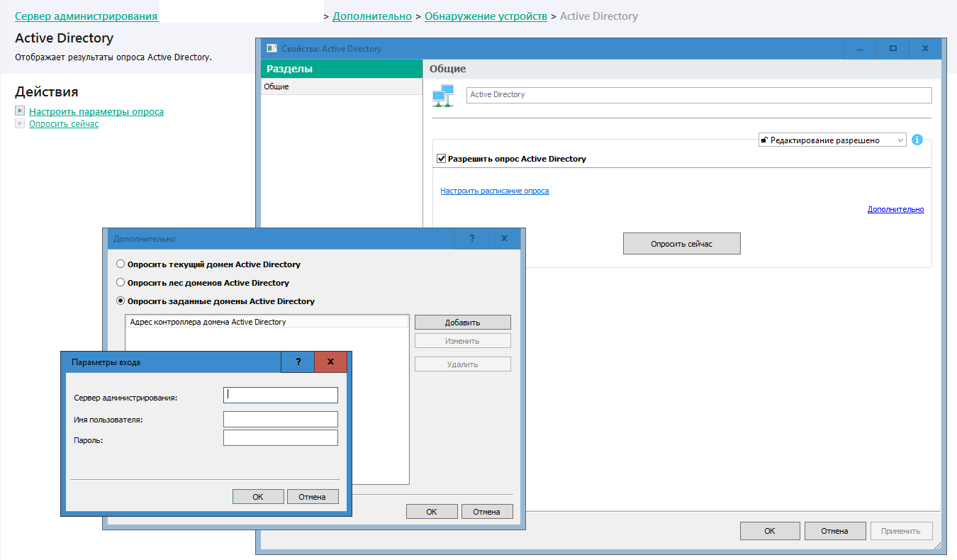Focus the Имя пользователя input field
Viewport: 957px width, 560px height.
281,419
